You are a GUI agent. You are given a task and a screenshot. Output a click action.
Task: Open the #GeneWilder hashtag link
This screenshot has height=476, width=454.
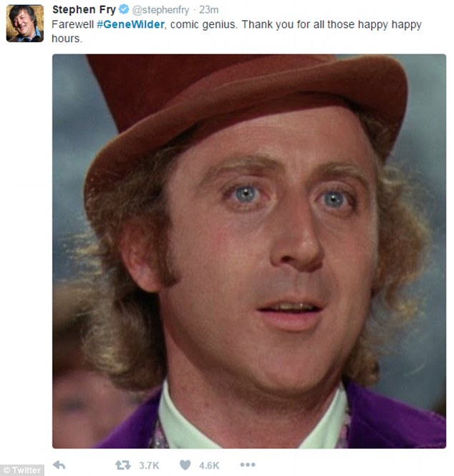coord(131,24)
